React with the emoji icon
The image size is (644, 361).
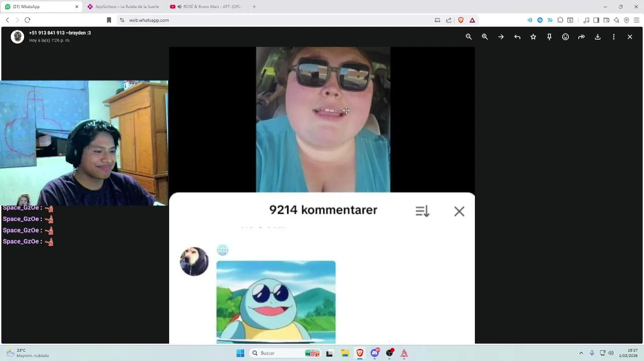click(x=565, y=37)
